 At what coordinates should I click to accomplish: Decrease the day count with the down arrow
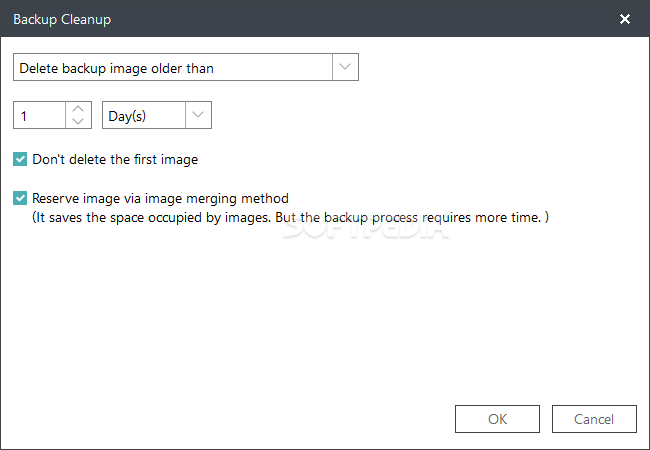tap(79, 122)
